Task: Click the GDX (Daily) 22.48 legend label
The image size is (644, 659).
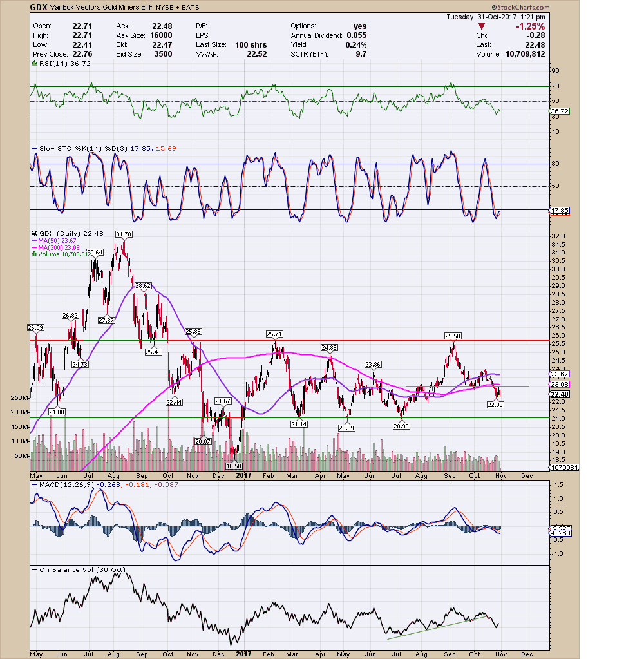Action: (71, 233)
